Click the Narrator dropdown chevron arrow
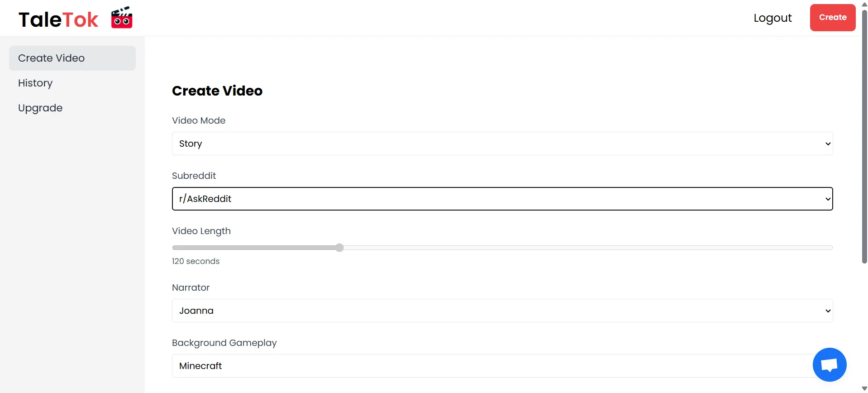Screen dimensions: 868x393 [828, 311]
